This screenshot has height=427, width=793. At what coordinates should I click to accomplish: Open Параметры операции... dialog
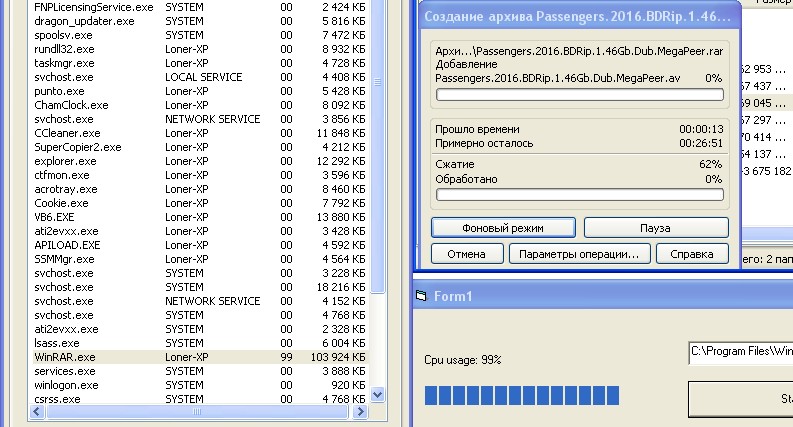[579, 254]
